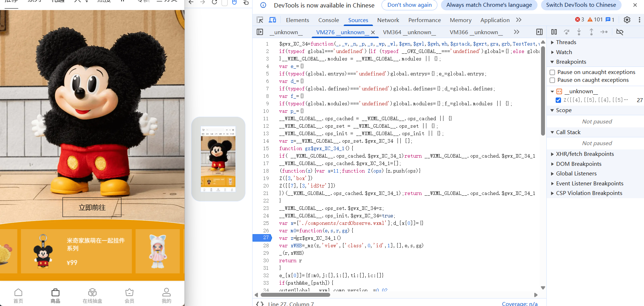Image resolution: width=644 pixels, height=306 pixels.
Task: Click the Don't show again button
Action: (x=409, y=5)
